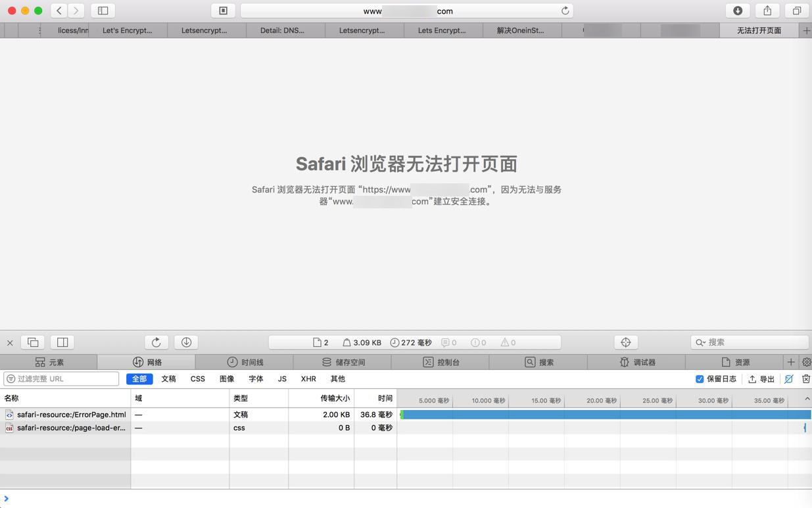The height and width of the screenshot is (508, 812).
Task: Filter network by 字体 fonts
Action: click(256, 379)
